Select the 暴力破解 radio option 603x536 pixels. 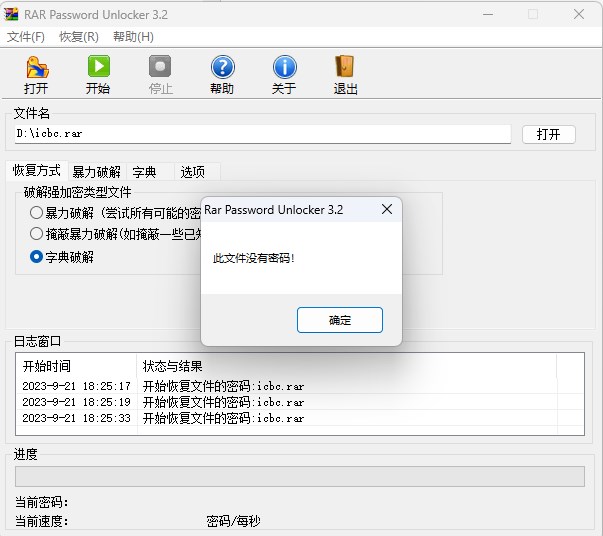[36, 213]
